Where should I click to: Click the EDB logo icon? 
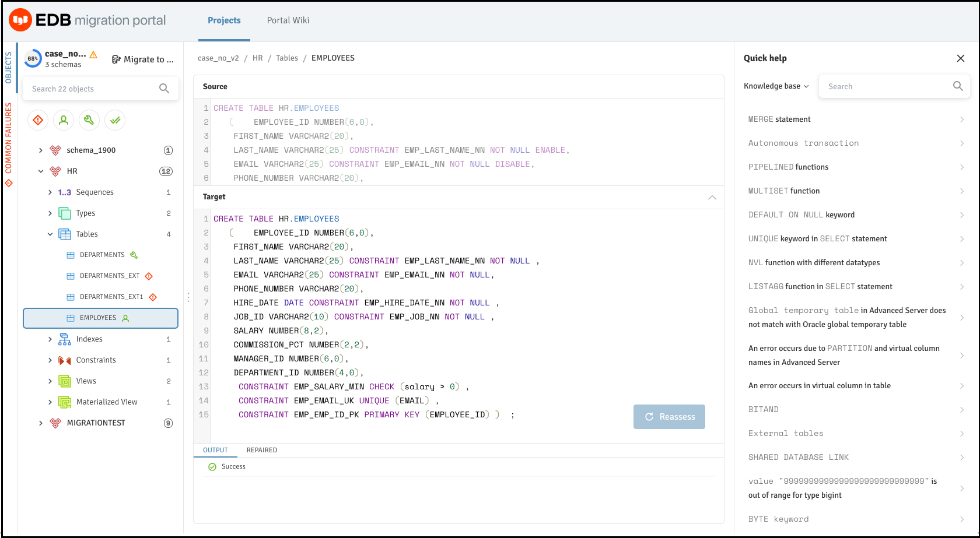point(20,20)
